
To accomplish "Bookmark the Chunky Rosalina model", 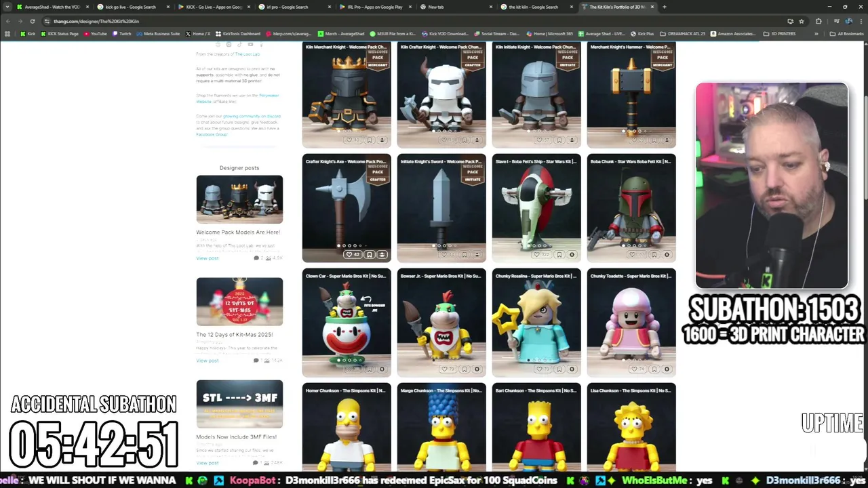I will tap(559, 369).
